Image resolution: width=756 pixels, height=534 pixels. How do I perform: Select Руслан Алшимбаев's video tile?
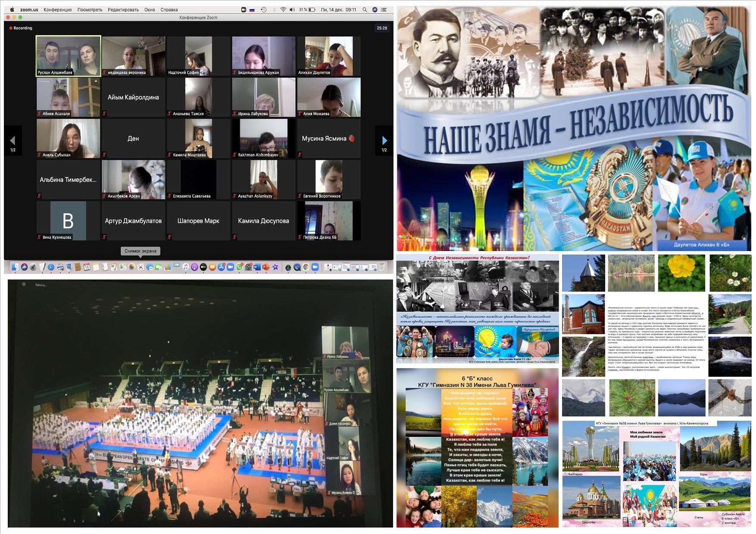[69, 56]
